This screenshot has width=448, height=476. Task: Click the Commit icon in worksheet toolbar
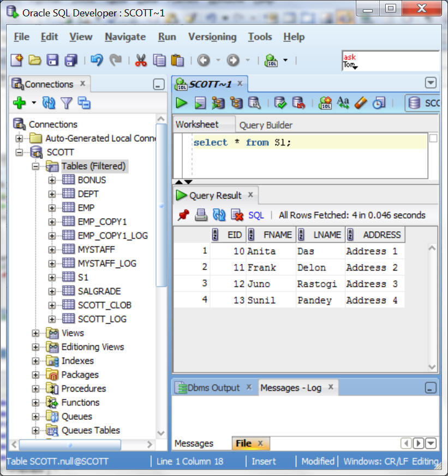point(280,103)
